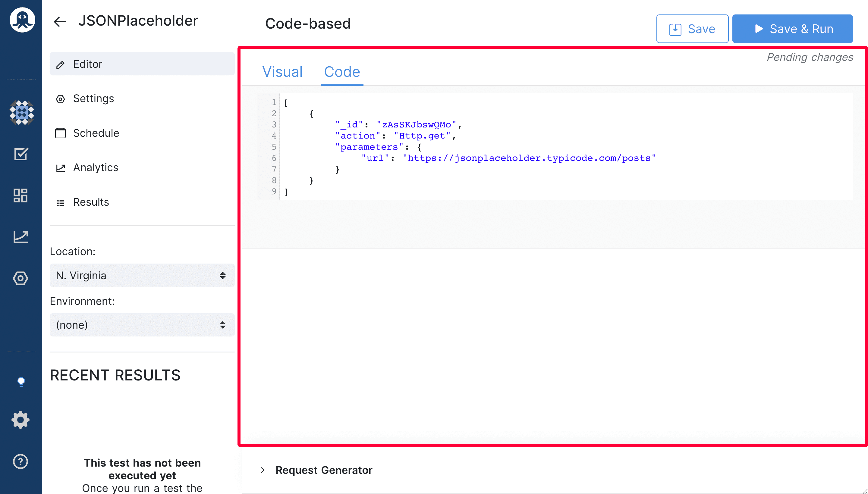
Task: Open the hexagon environments icon in sidebar
Action: pos(20,278)
